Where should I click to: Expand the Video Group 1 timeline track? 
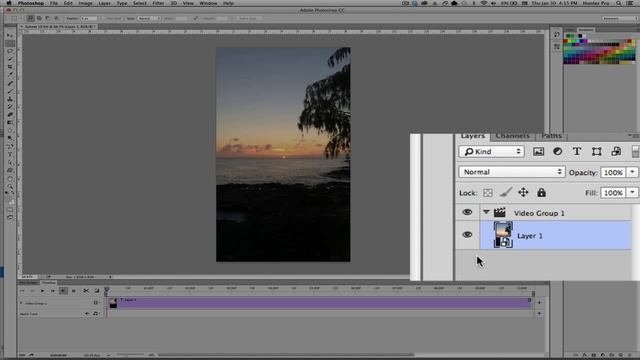21,303
